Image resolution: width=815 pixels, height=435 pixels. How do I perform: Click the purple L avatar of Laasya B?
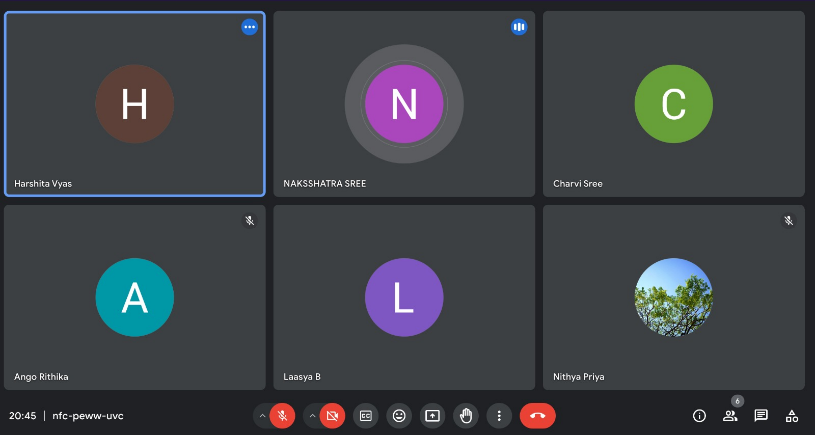pos(404,297)
